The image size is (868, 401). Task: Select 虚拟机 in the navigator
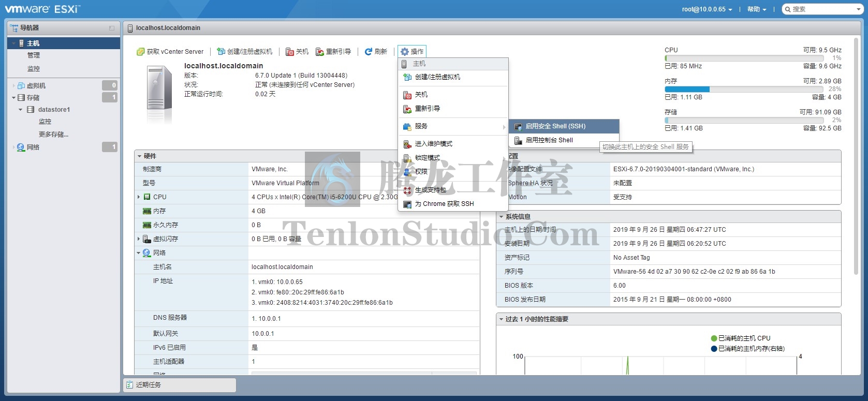[36, 86]
